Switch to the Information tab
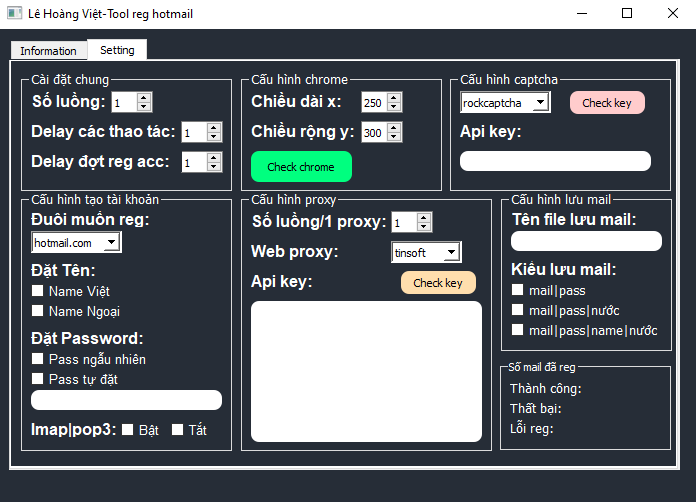696x502 pixels. pos(48,51)
